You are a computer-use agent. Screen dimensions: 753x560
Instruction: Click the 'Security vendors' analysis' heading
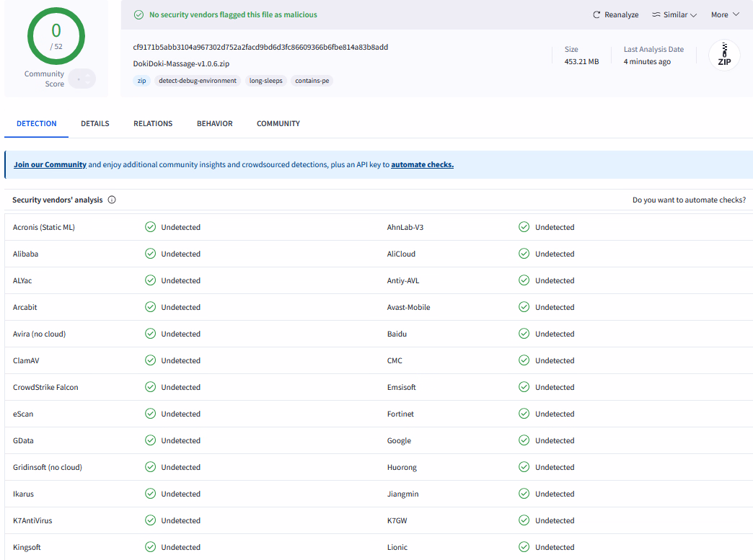pos(57,200)
